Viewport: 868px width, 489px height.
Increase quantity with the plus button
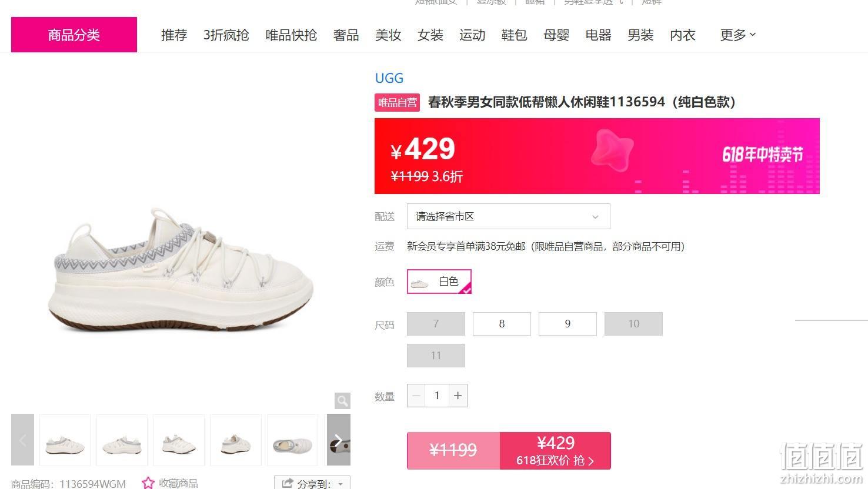pos(458,396)
